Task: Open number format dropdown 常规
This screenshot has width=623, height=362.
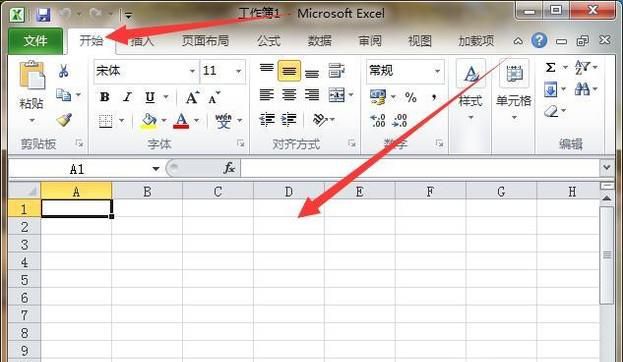Action: [437, 71]
